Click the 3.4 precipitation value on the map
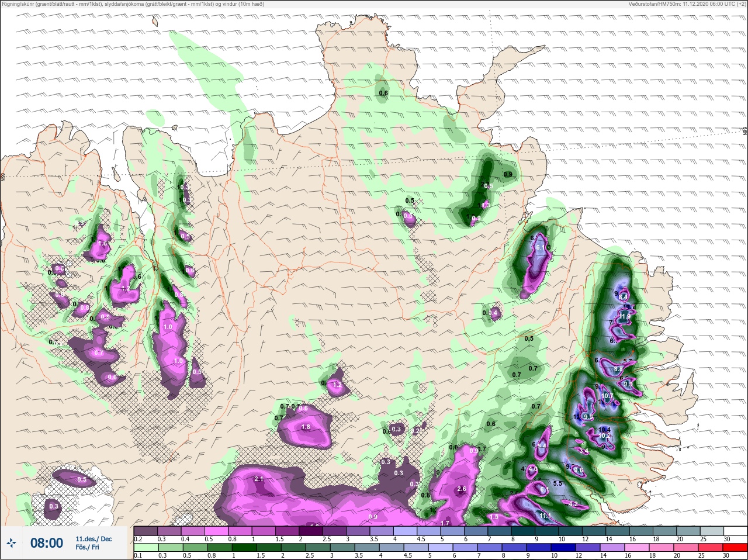Screen dimensions: 748x560 [583, 451]
